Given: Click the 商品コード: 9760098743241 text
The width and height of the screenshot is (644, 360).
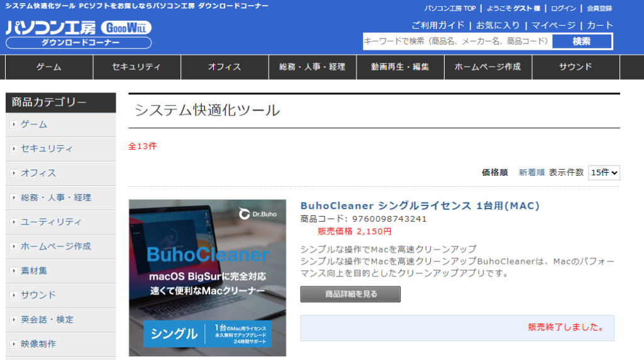Looking at the screenshot, I should click(x=364, y=219).
